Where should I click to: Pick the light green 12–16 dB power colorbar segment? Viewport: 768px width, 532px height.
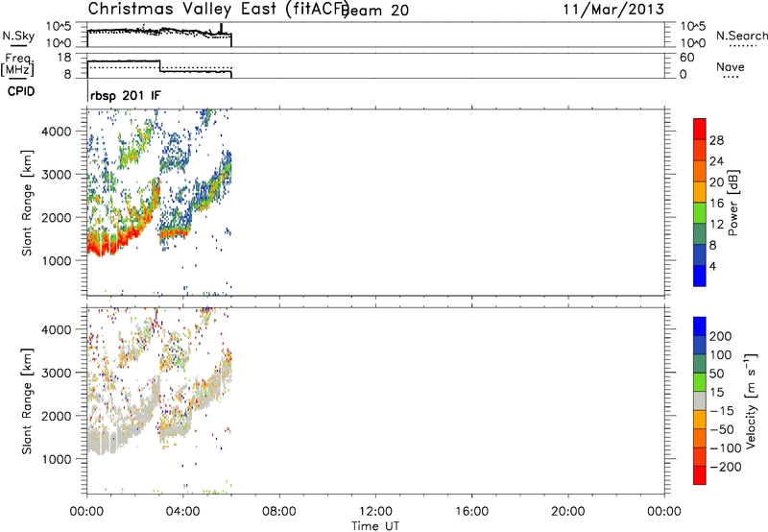click(x=700, y=212)
